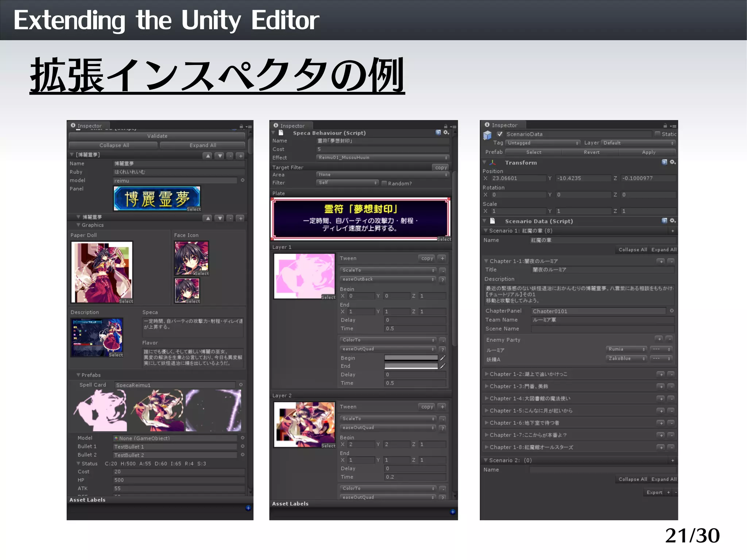Collapse the Status foldout
The image size is (747, 560).
[x=78, y=463]
